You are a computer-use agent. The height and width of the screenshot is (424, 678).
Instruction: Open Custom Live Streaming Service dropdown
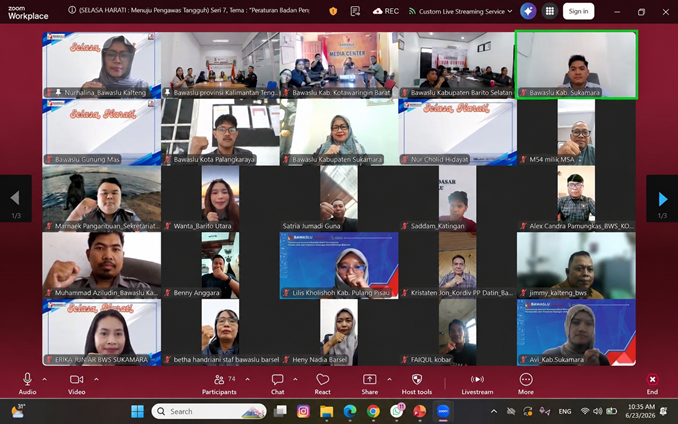click(x=461, y=11)
